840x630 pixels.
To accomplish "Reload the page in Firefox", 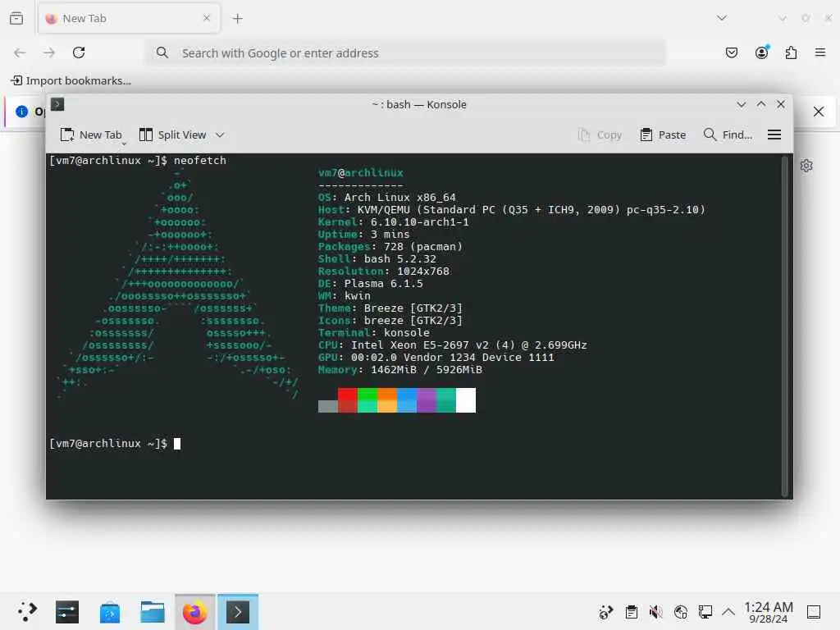I will 79,52.
